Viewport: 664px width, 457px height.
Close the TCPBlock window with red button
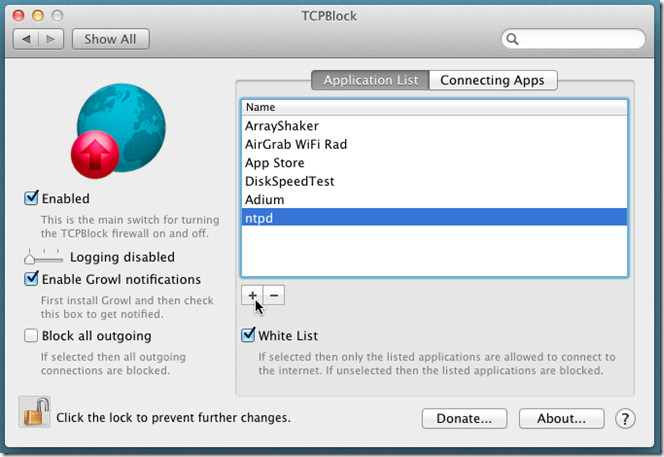point(19,16)
